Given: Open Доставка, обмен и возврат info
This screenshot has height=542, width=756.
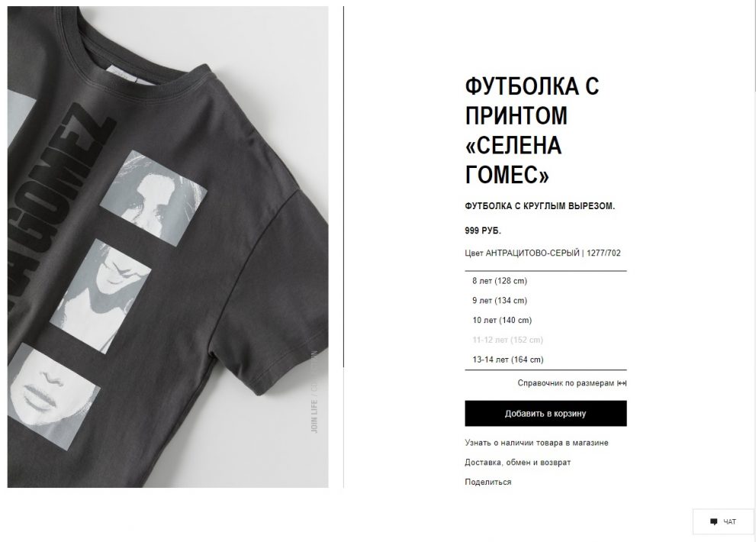Looking at the screenshot, I should [x=517, y=463].
